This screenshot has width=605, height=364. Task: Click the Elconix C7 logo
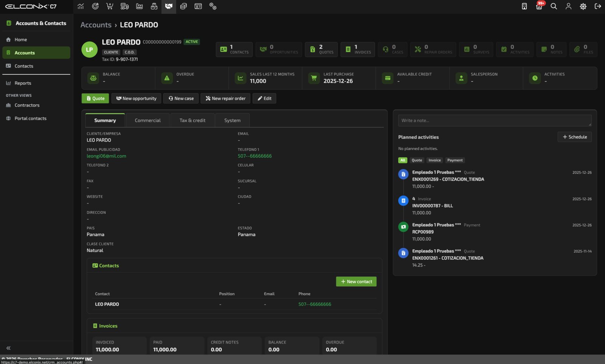[31, 6]
